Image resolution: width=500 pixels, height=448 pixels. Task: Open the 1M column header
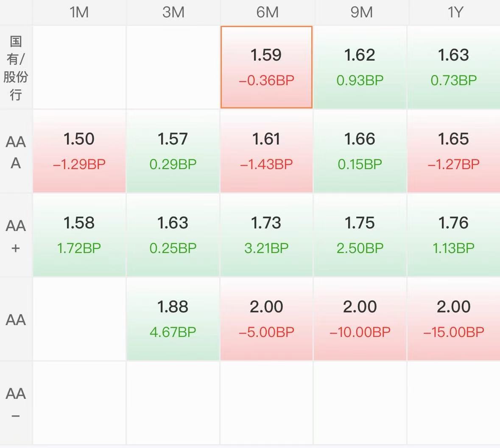click(79, 12)
